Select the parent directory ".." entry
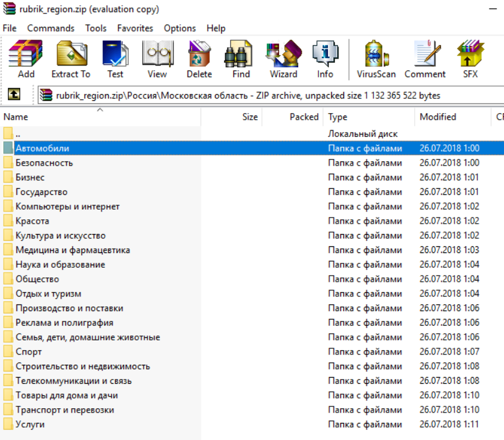Screen dimensions: 504x440 (x=18, y=134)
